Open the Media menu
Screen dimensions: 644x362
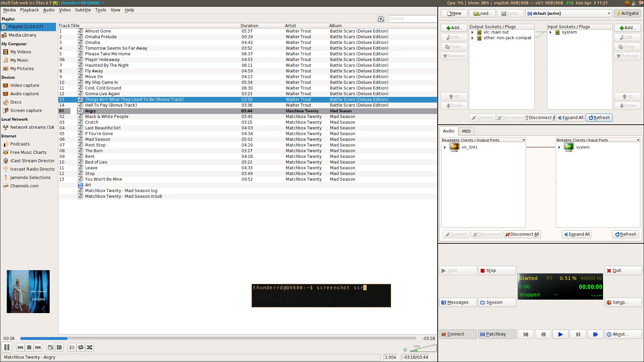pyautogui.click(x=9, y=10)
